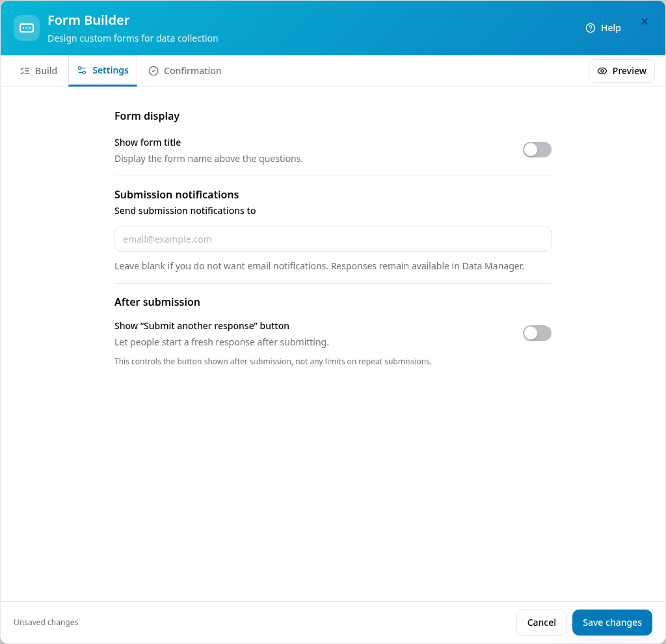Click the 'Show form title' label
The image size is (666, 644).
click(148, 142)
